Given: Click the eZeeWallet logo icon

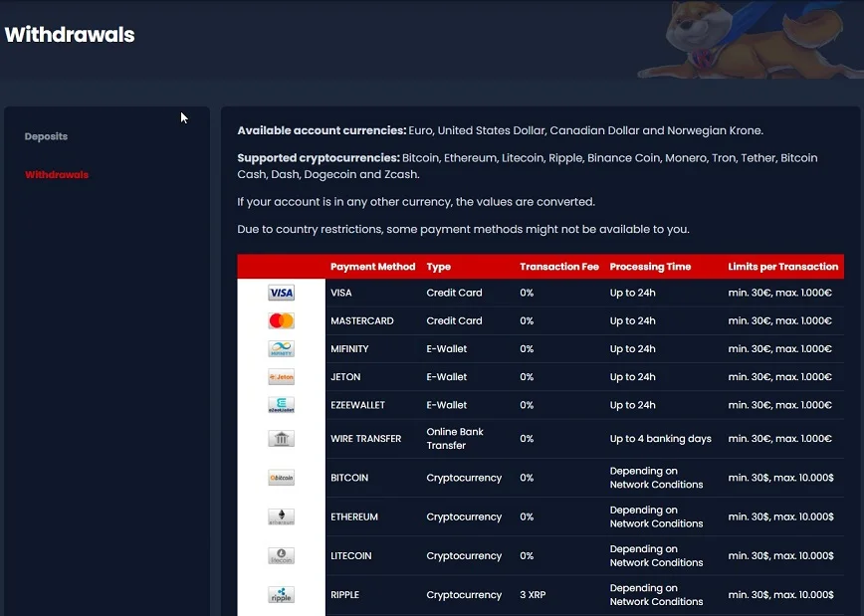Looking at the screenshot, I should 281,405.
